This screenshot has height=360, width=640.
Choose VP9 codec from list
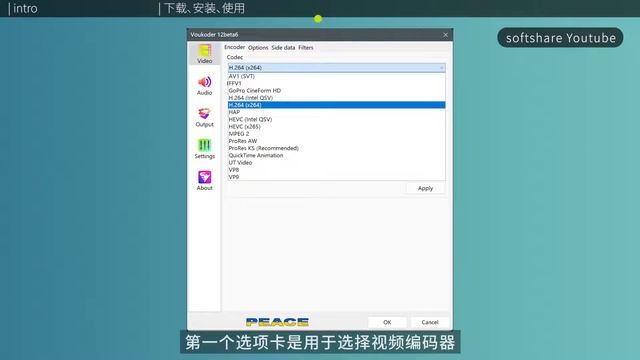pos(336,177)
